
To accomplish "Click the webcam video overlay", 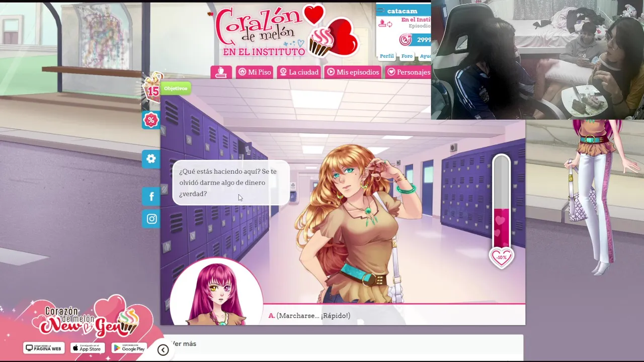I will (537, 60).
